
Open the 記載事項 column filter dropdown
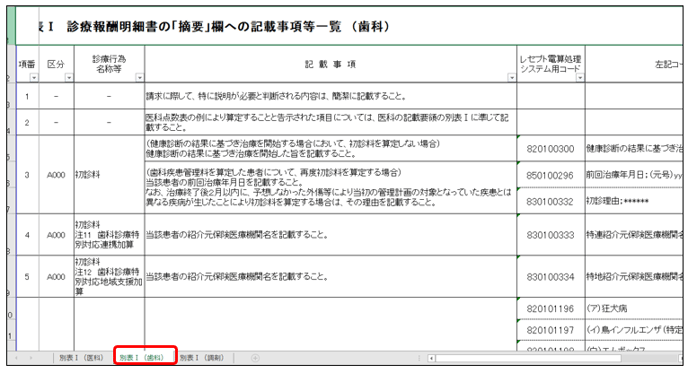pos(512,78)
